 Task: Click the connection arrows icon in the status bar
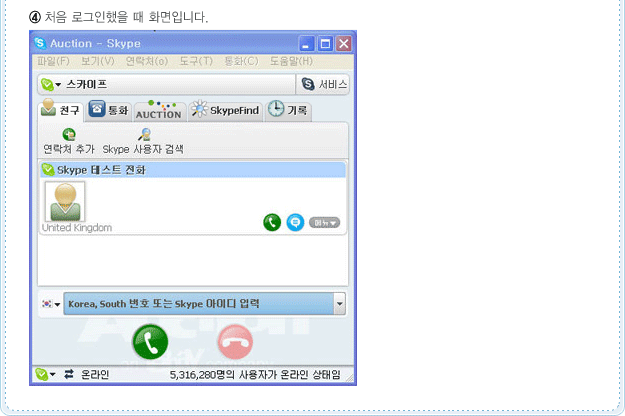coord(69,374)
